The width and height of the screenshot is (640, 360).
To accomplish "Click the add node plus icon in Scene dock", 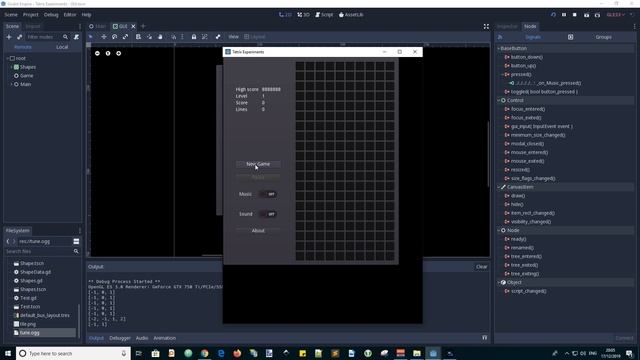I will (x=9, y=37).
